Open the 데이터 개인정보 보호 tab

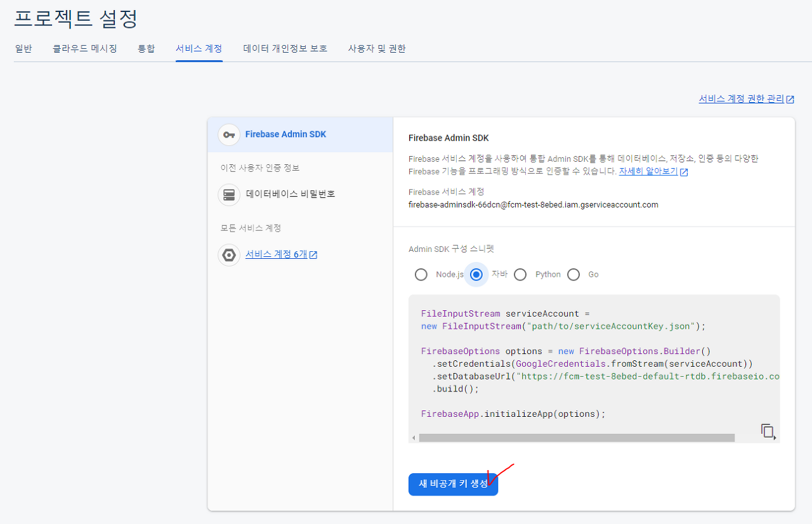tap(285, 48)
